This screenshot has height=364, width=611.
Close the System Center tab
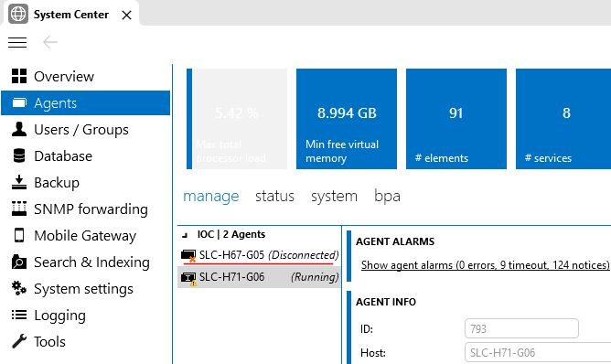click(126, 16)
